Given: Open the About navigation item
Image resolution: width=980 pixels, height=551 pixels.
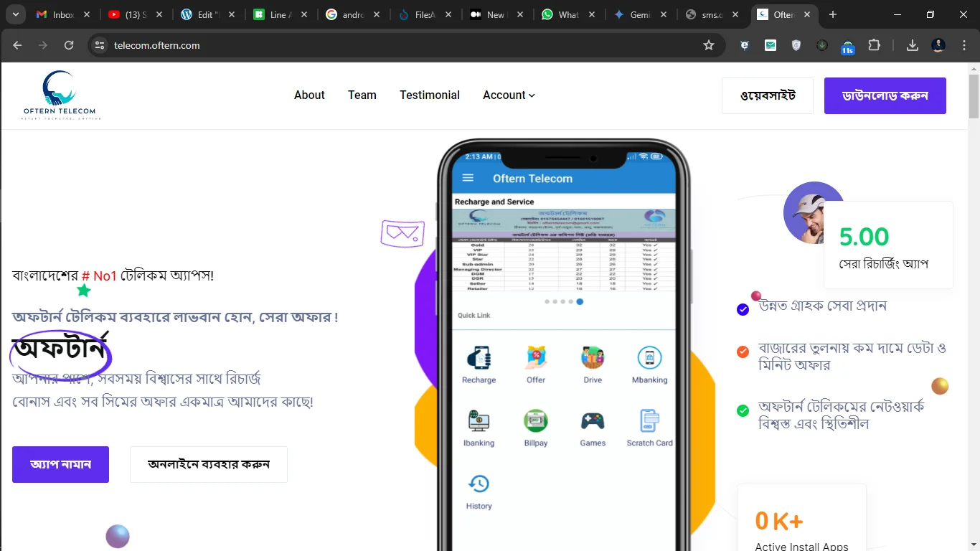Looking at the screenshot, I should [309, 95].
